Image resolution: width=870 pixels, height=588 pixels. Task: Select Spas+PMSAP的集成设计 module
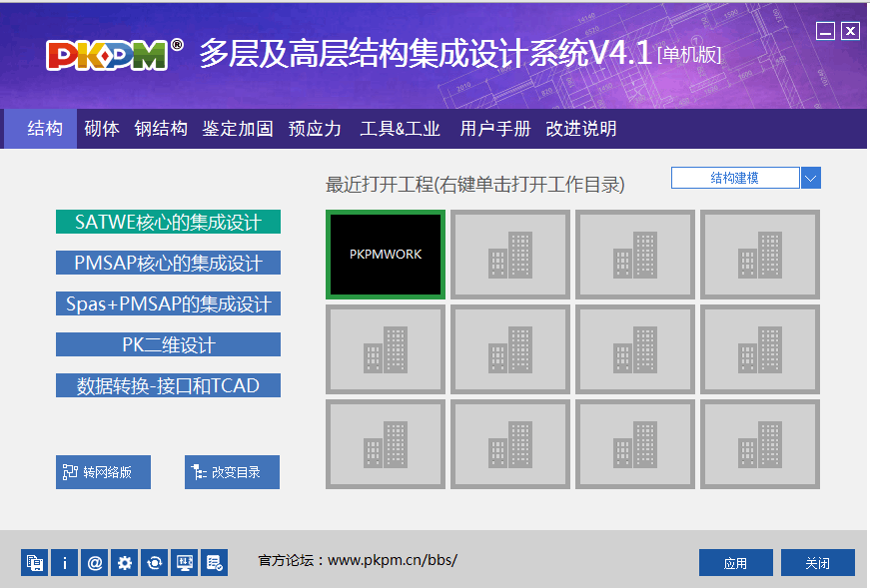click(168, 303)
